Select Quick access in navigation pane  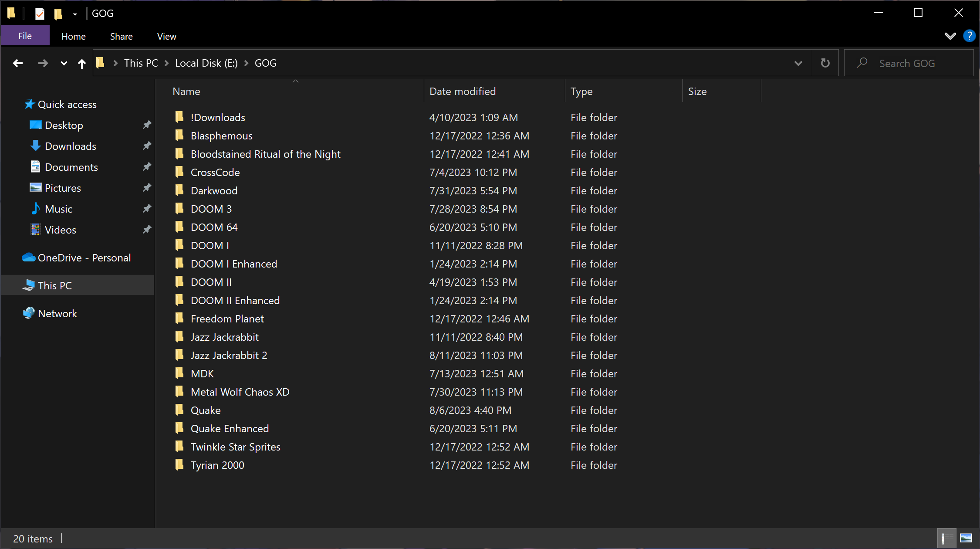click(x=67, y=105)
